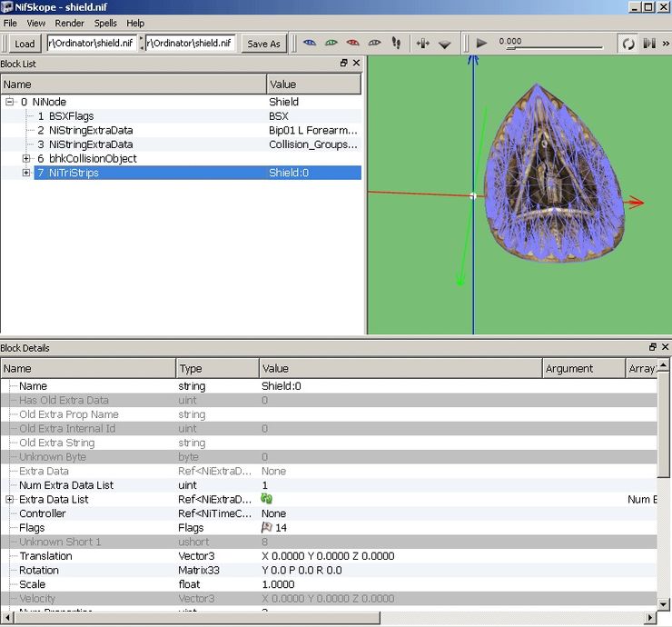Image resolution: width=672 pixels, height=627 pixels.
Task: Float the Block List panel
Action: [x=344, y=64]
